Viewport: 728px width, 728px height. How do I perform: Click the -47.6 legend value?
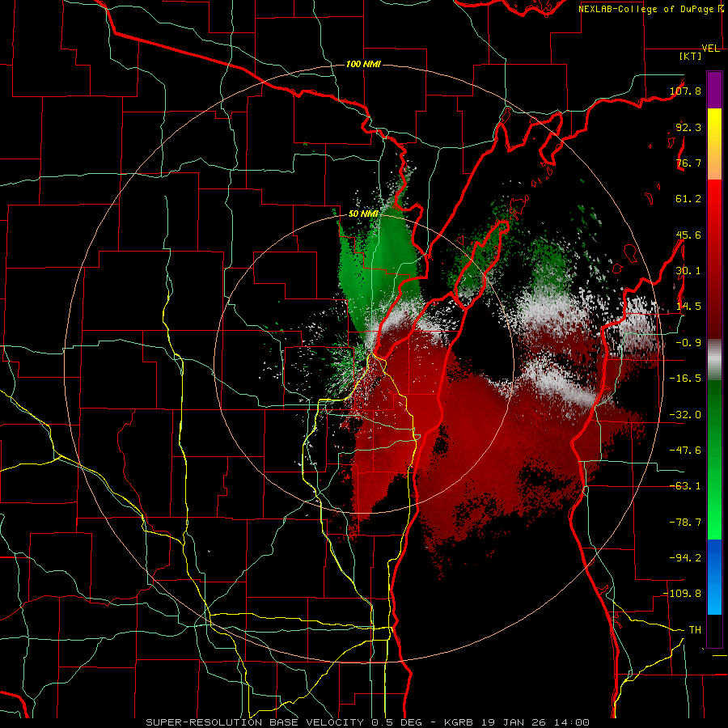tap(685, 451)
